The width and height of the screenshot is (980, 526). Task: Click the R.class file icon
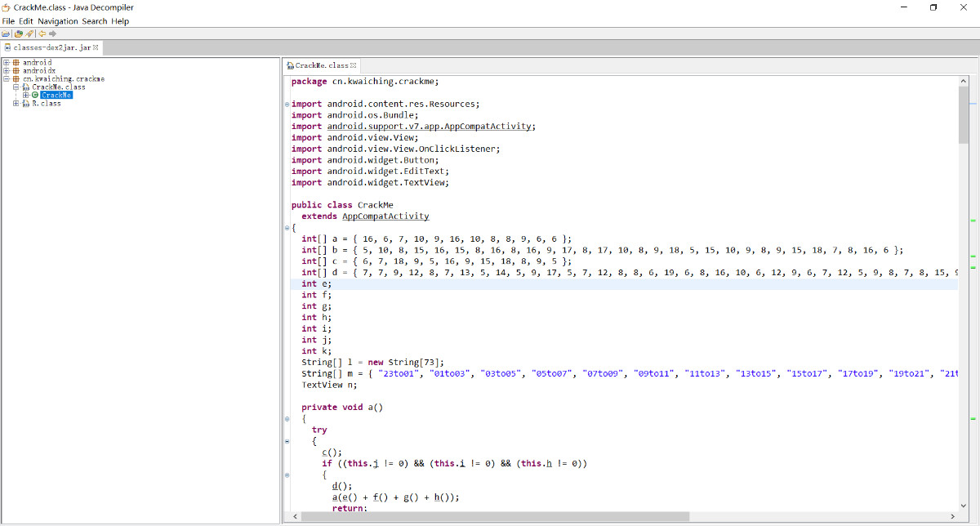pyautogui.click(x=26, y=103)
